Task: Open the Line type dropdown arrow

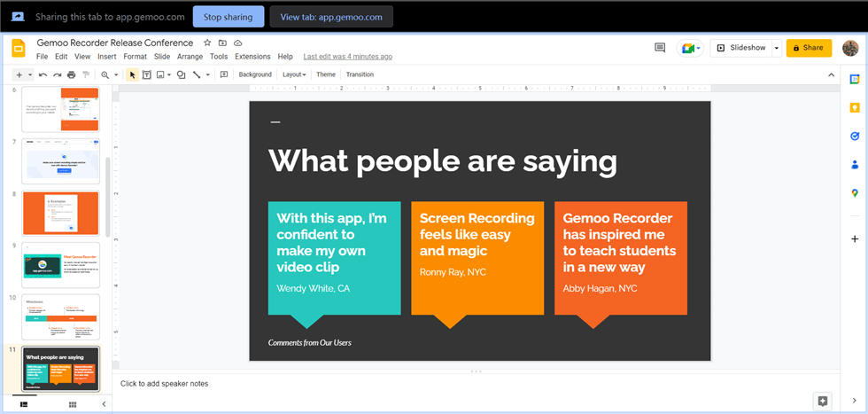Action: (x=208, y=74)
